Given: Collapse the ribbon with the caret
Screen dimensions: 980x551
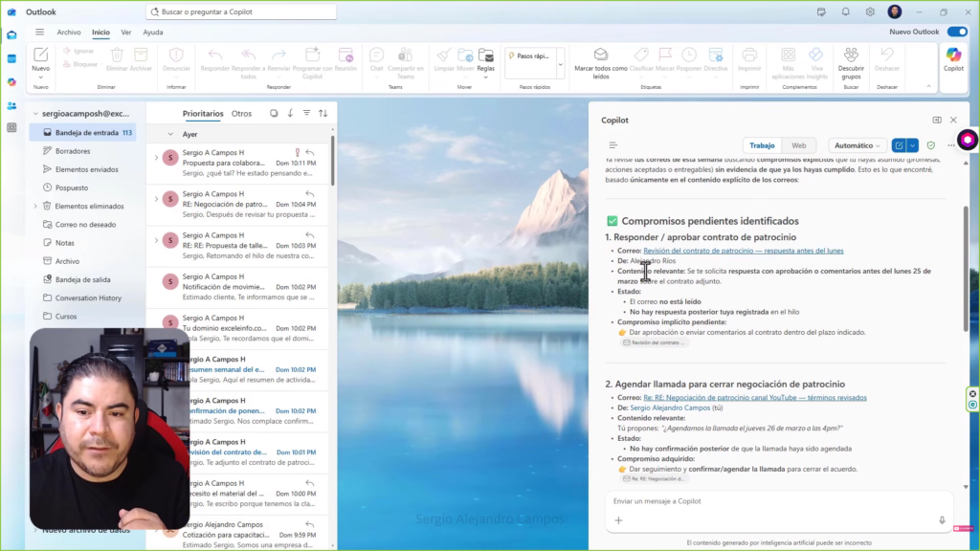Looking at the screenshot, I should click(928, 87).
